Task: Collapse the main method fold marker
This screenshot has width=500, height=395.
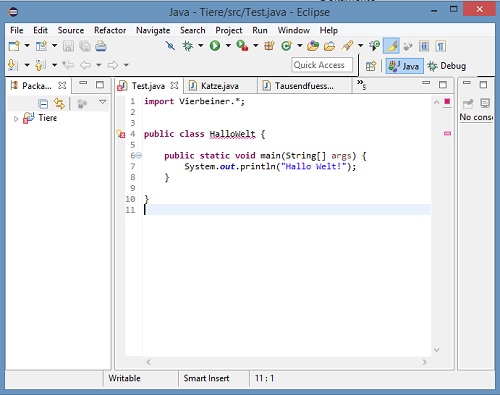Action: pos(139,155)
